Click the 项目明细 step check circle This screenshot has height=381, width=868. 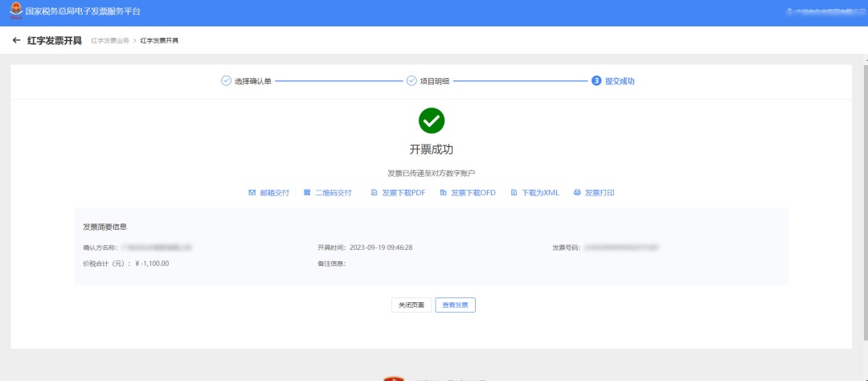[411, 81]
